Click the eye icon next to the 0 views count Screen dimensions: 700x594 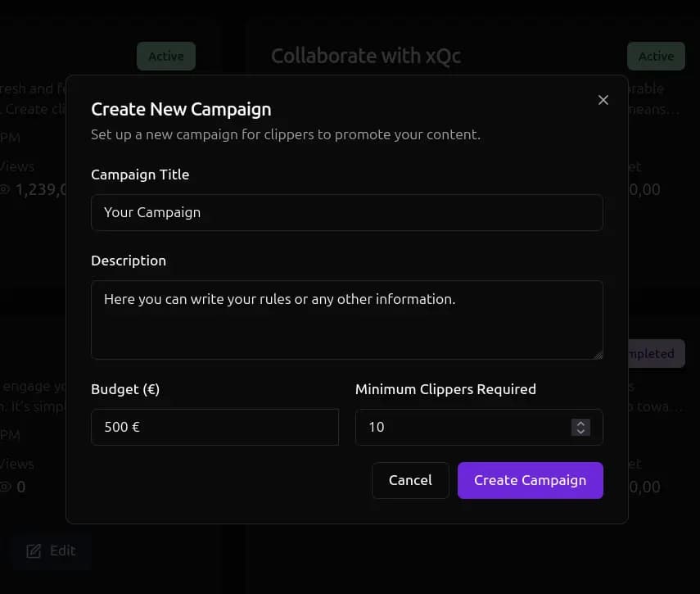pyautogui.click(x=6, y=487)
